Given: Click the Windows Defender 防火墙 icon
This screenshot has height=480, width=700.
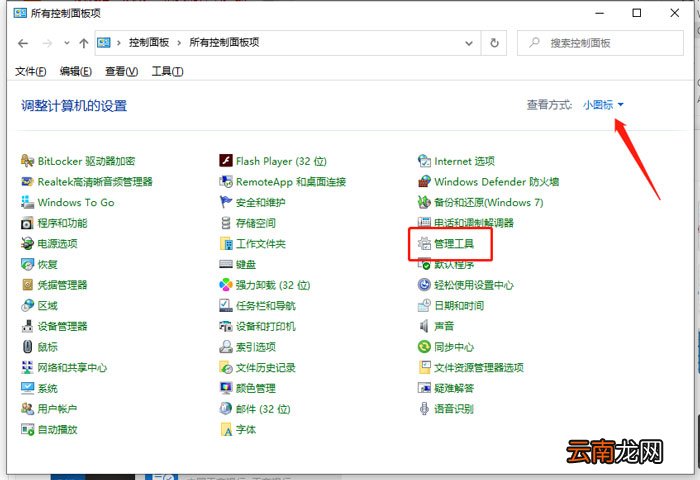Looking at the screenshot, I should pyautogui.click(x=424, y=182).
